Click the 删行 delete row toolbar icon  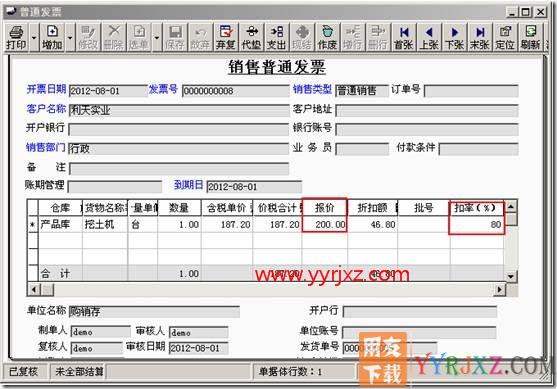coord(378,38)
